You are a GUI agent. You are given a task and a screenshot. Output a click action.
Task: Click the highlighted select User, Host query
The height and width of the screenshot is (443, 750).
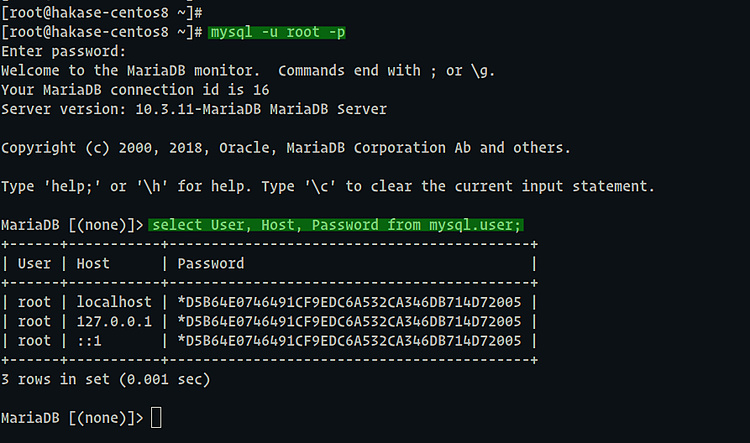tap(336, 225)
